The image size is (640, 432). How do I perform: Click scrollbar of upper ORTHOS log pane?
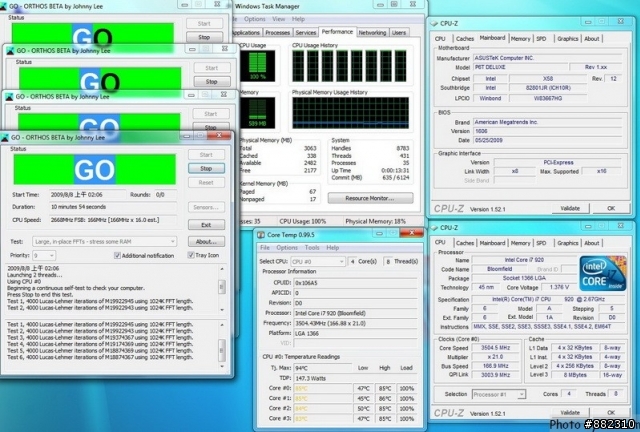pos(222,289)
